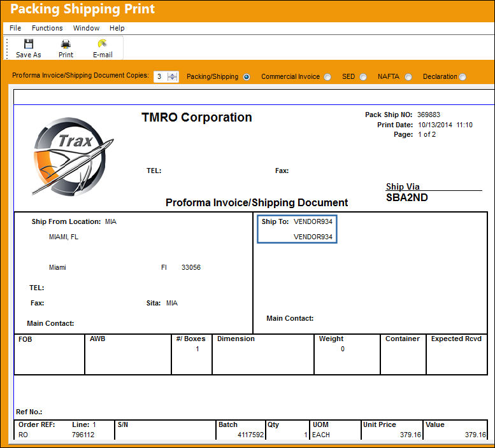Screen dimensions: 495x448
Task: Click the first VENDOR934 beside Ship To
Action: click(313, 221)
